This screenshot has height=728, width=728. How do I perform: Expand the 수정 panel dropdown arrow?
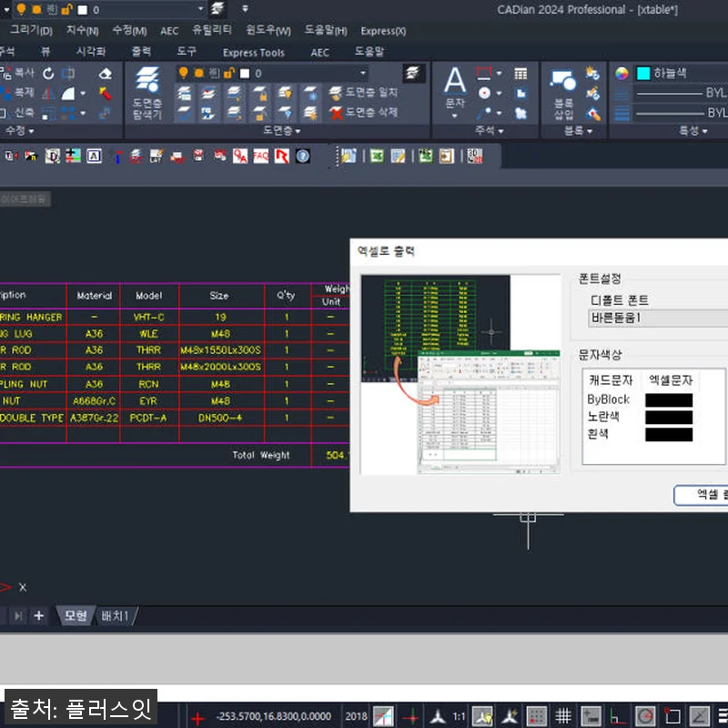pyautogui.click(x=31, y=132)
